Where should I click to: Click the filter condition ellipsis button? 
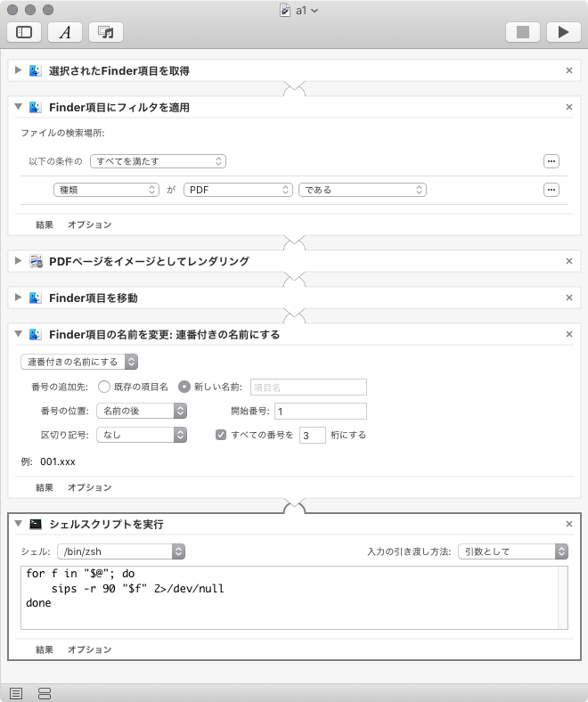(x=551, y=190)
